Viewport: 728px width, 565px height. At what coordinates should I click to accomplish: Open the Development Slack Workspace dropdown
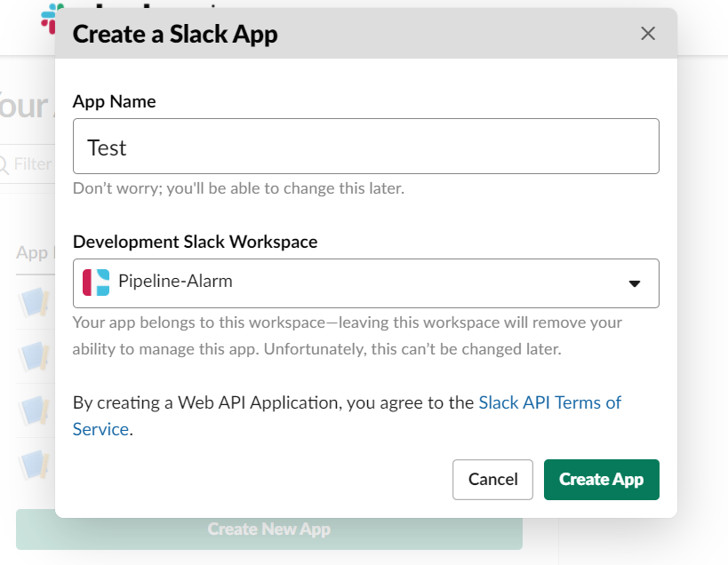(366, 283)
